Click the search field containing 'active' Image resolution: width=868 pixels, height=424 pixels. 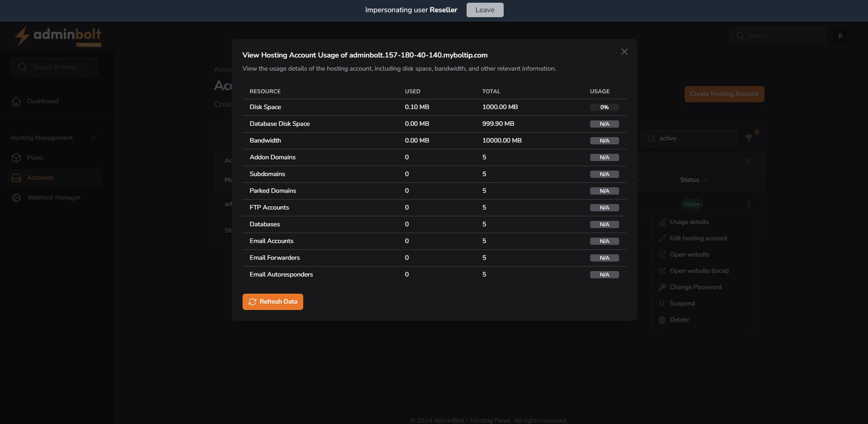point(689,138)
